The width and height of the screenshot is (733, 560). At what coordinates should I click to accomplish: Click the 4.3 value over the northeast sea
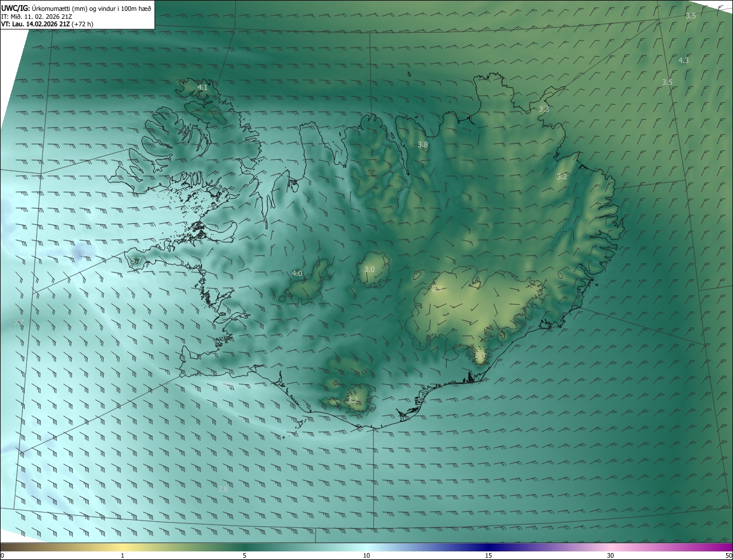click(x=684, y=61)
